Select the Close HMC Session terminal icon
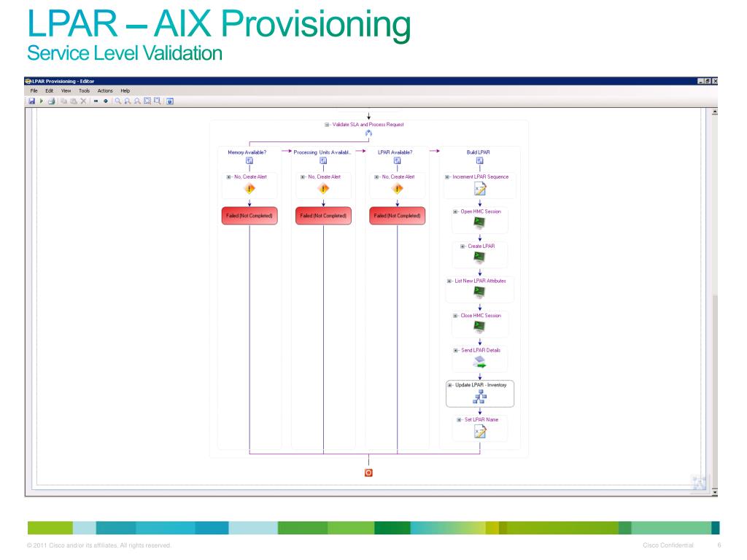Screen dimensions: 747x560 479,327
